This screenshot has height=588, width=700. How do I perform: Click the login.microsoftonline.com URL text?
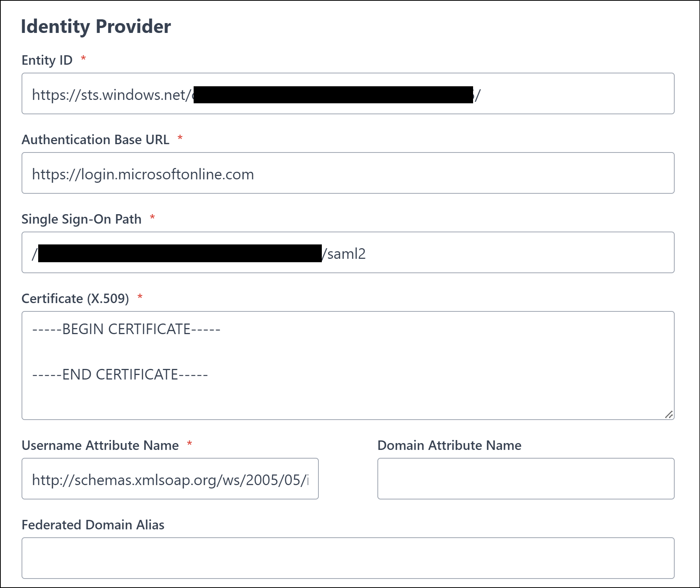(x=143, y=174)
